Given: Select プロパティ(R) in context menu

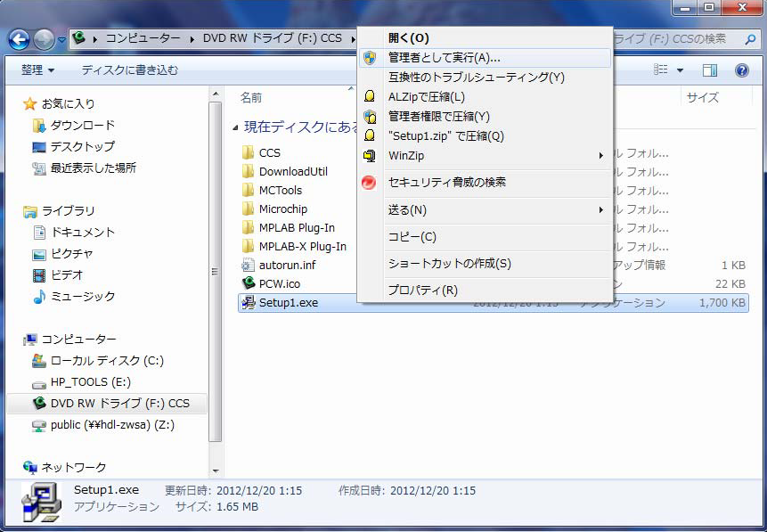Looking at the screenshot, I should (x=422, y=291).
